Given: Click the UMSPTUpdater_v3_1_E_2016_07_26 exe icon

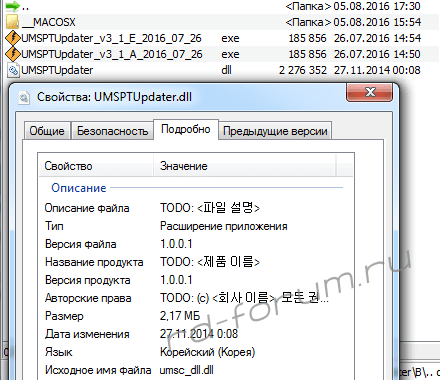Looking at the screenshot, I should point(13,38).
